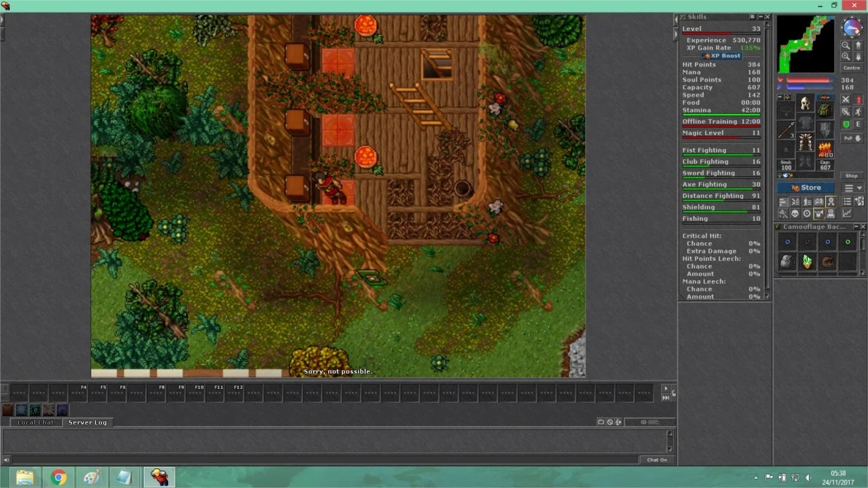Open the menu dropdown beside Store

point(853,188)
